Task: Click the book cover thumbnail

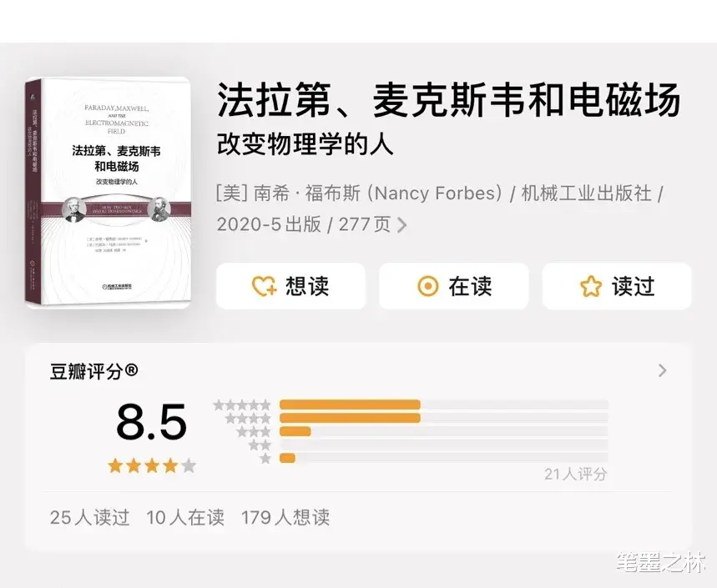Action: click(108, 193)
